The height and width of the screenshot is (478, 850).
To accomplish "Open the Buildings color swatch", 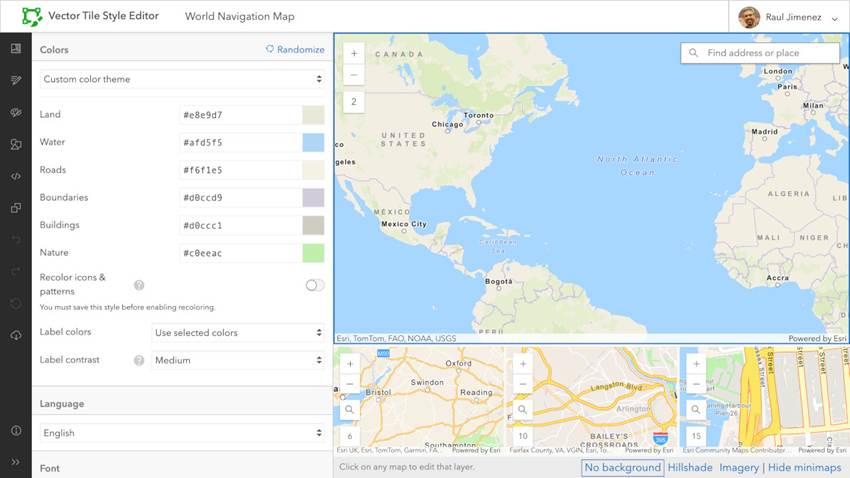I will coord(313,225).
